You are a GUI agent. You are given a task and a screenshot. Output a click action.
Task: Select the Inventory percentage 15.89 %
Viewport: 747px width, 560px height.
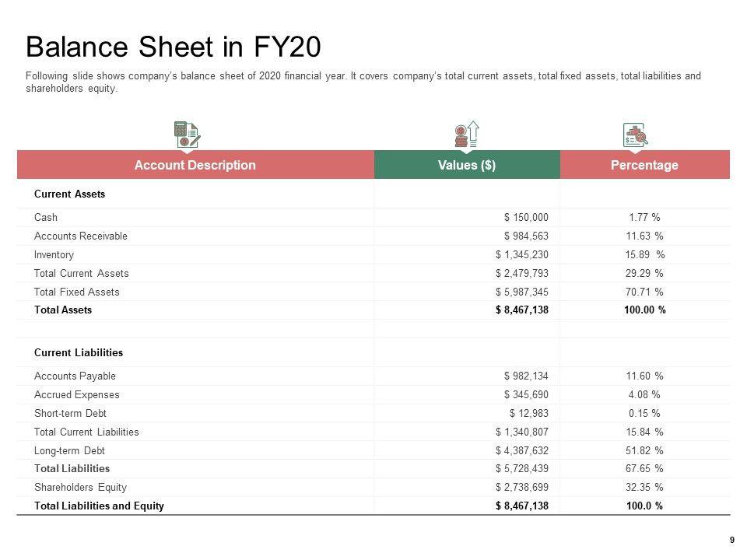647,255
